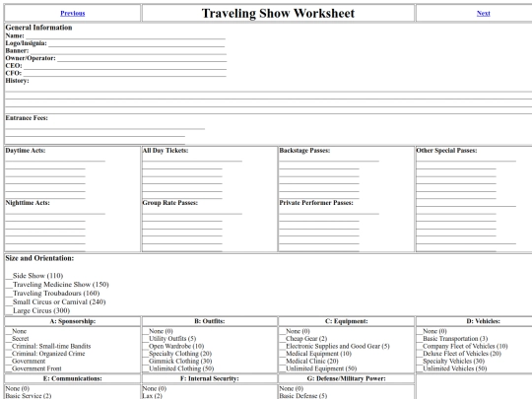532x399 pixels.
Task: Select Company Fleet of Vehicles (10)
Action: 462,346
